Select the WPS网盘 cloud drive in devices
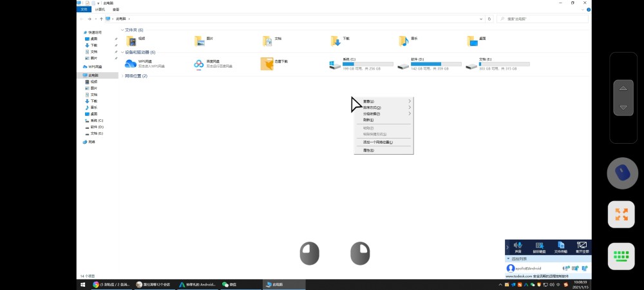Screen dimensions: 644x290 131,64
